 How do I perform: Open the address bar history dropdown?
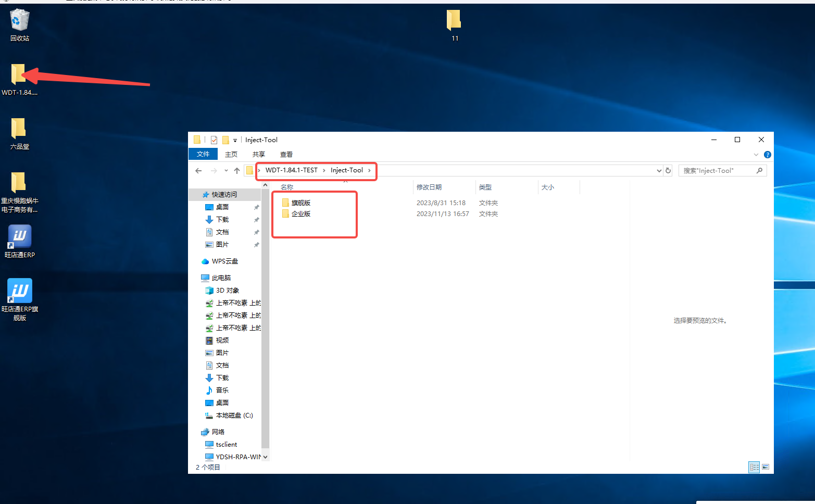(659, 170)
